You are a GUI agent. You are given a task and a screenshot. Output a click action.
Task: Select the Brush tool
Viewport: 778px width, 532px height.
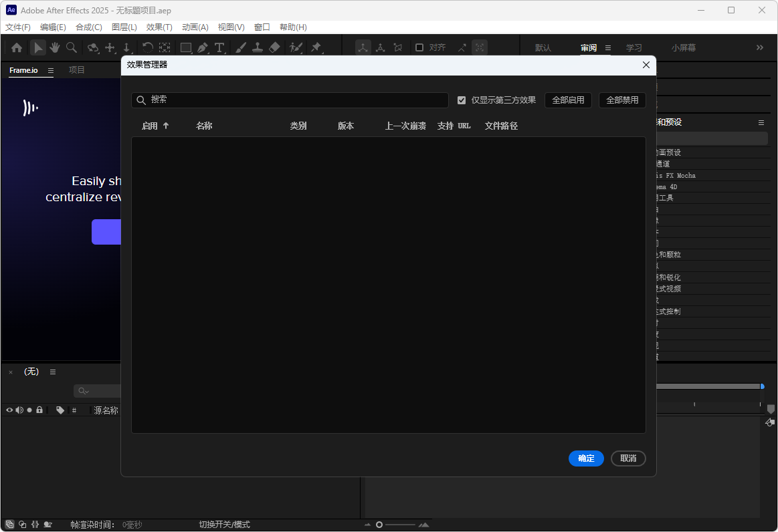240,47
